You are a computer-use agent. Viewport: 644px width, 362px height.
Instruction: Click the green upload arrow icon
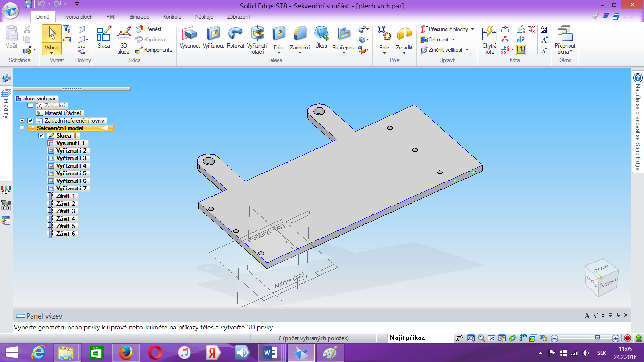pos(638,338)
